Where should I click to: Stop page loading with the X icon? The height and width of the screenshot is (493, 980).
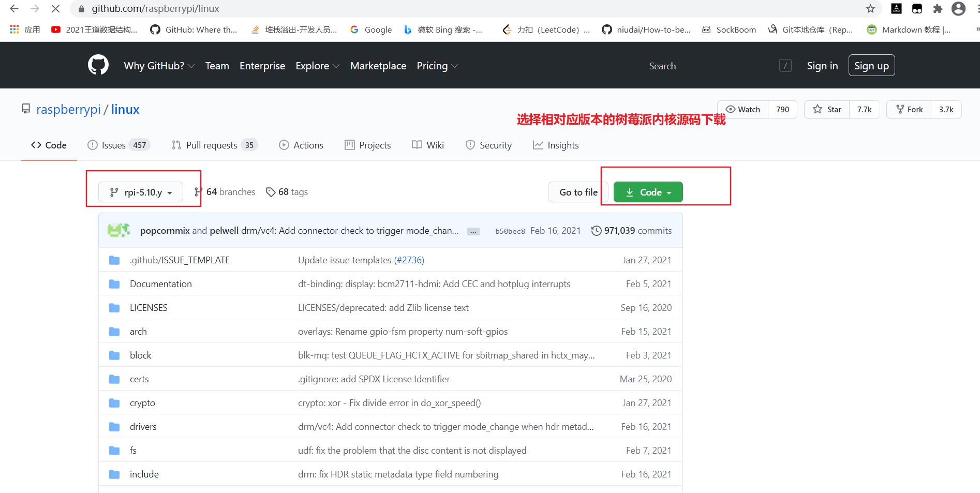click(x=56, y=9)
